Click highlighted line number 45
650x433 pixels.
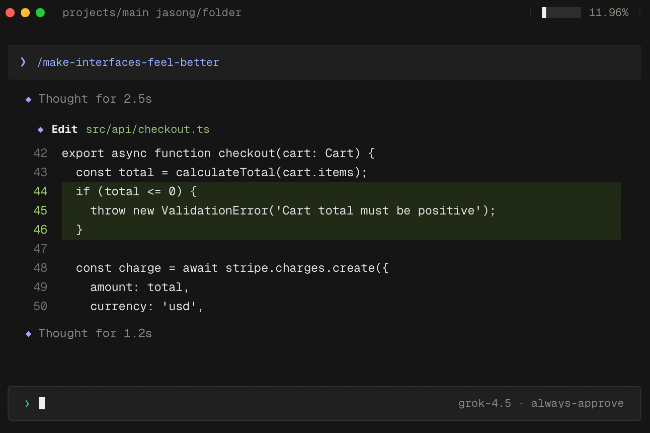coord(40,210)
